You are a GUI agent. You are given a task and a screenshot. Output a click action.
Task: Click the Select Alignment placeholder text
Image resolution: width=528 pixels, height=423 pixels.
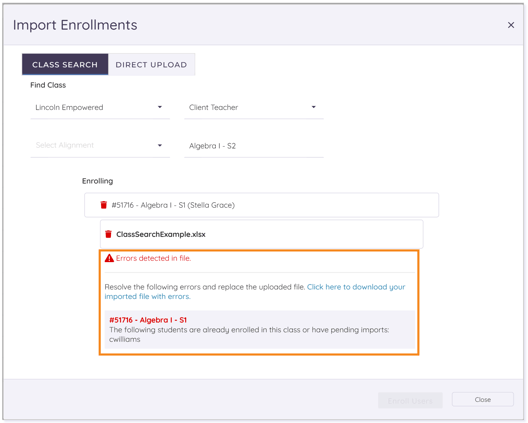coord(65,145)
